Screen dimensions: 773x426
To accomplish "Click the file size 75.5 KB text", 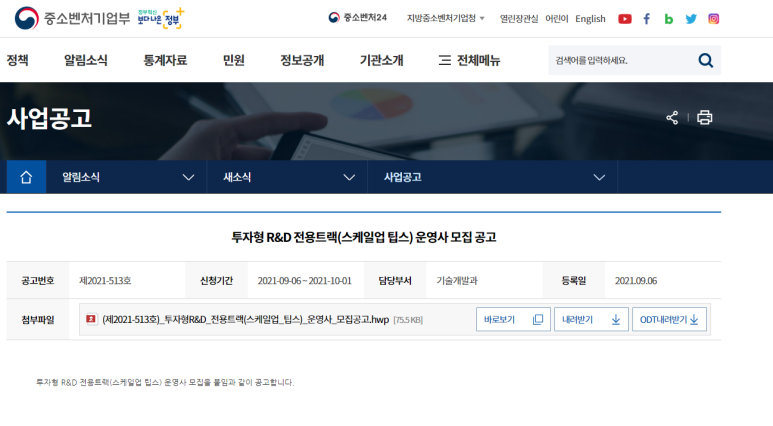I will 408,320.
